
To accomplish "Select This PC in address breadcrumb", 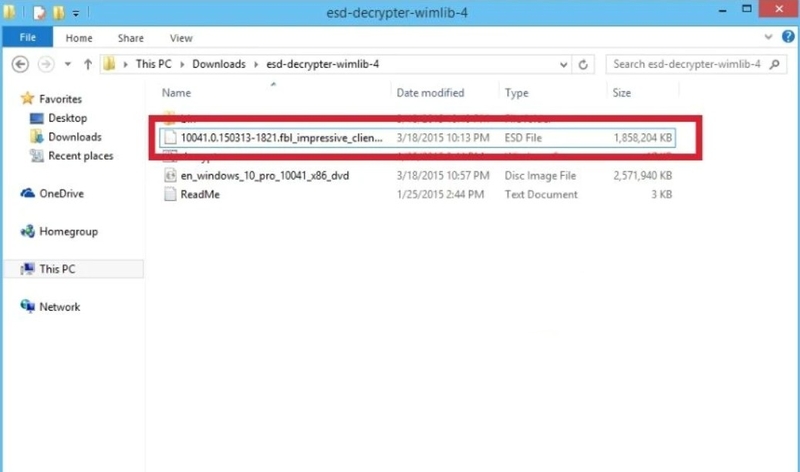I will coord(153,64).
